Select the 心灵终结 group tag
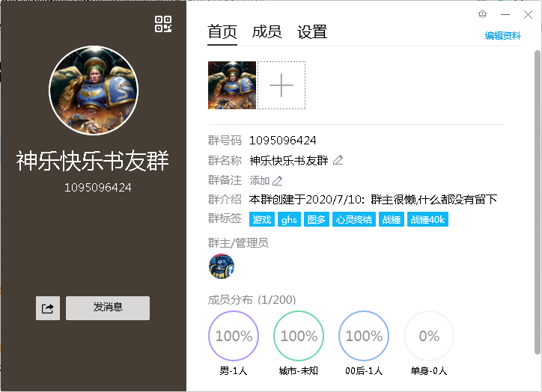 (354, 220)
